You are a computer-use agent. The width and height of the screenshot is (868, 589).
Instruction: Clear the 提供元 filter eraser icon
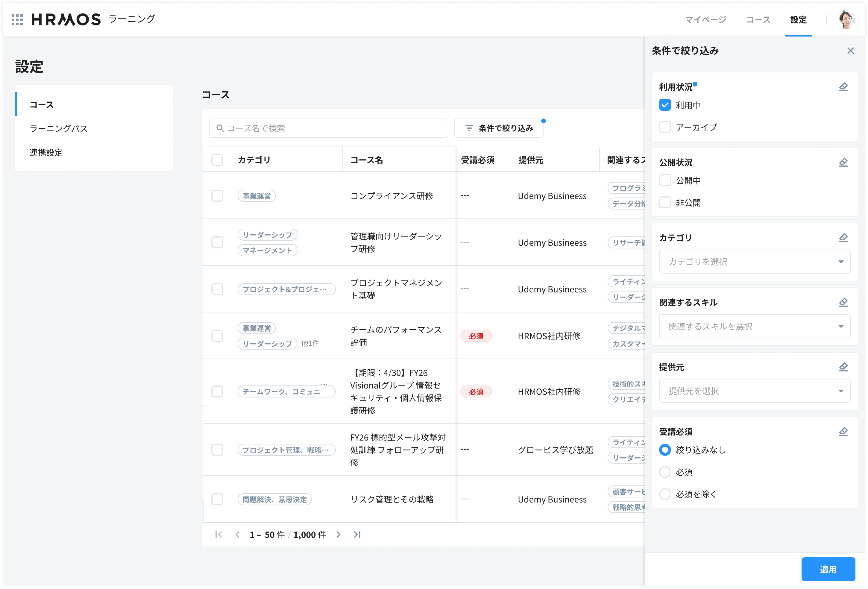(843, 367)
